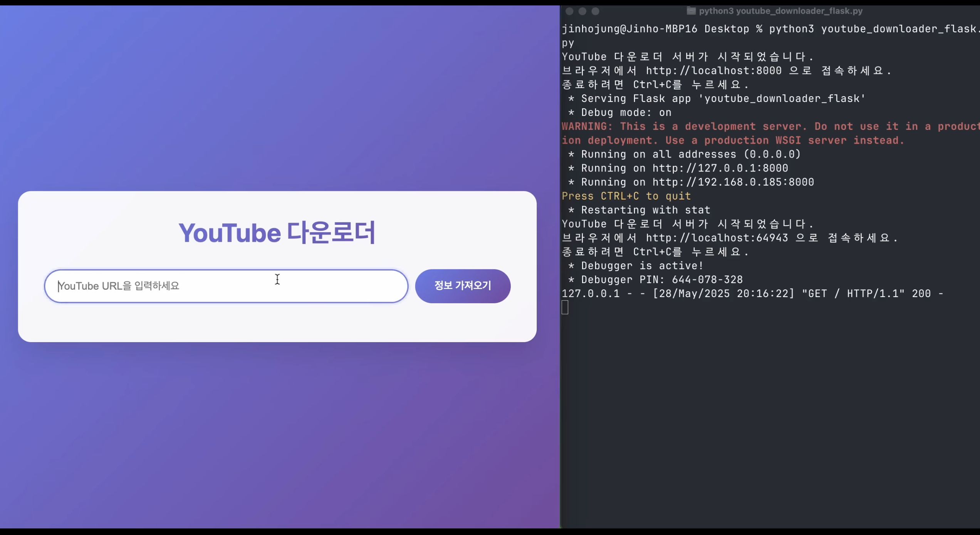This screenshot has height=535, width=980.
Task: Click the Debugger PIN: 644-078-328 line
Action: 656,280
